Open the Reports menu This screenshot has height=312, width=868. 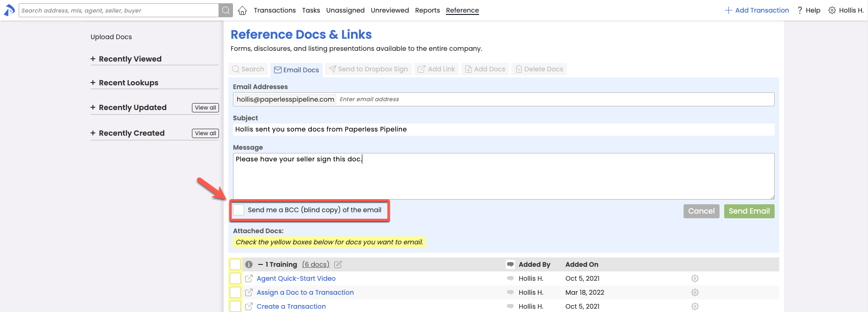coord(427,10)
